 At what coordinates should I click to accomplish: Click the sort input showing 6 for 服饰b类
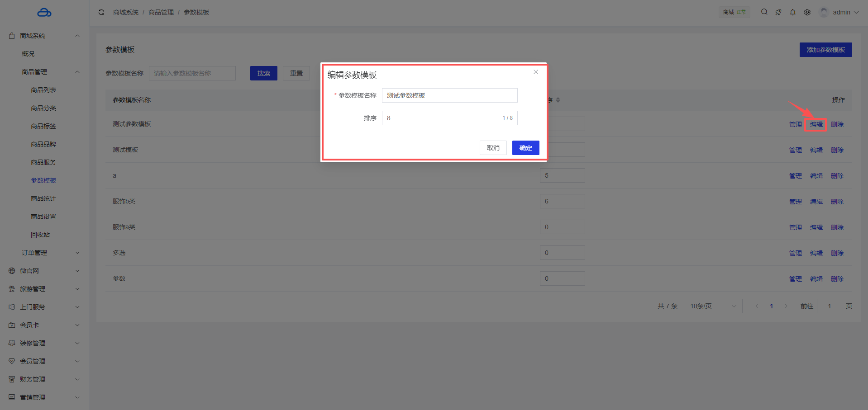coord(563,201)
